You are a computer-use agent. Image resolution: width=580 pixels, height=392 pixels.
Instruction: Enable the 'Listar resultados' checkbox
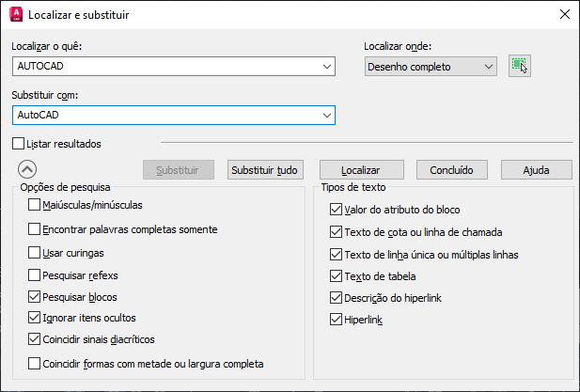coord(20,144)
